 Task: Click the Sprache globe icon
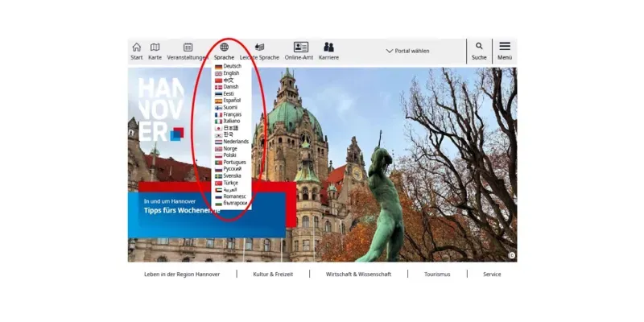224,47
